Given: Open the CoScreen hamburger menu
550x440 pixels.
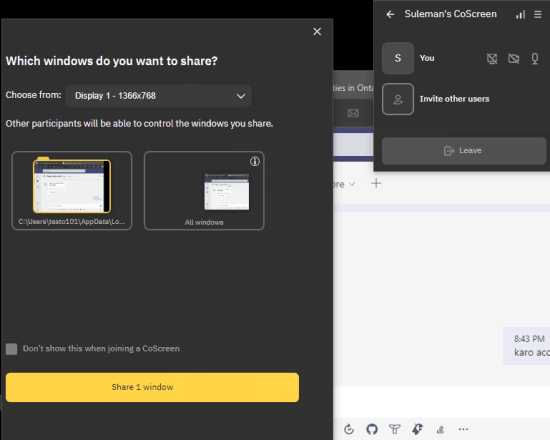Looking at the screenshot, I should click(x=537, y=14).
